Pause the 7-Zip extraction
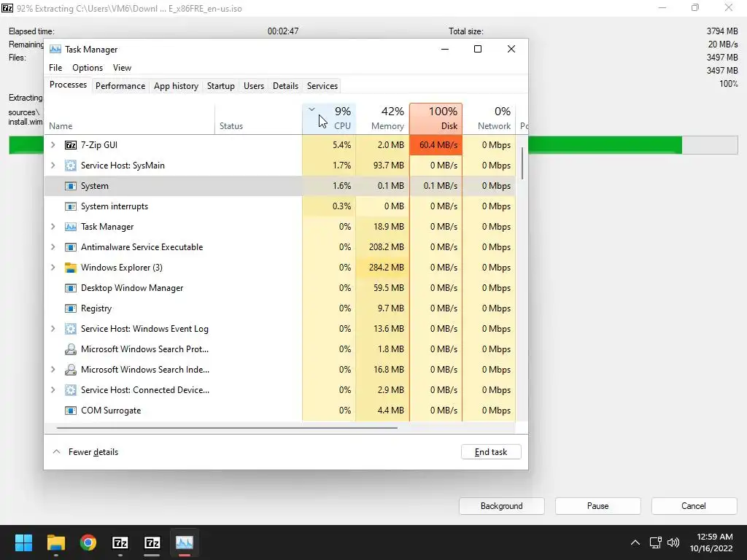The height and width of the screenshot is (560, 747). click(x=598, y=506)
